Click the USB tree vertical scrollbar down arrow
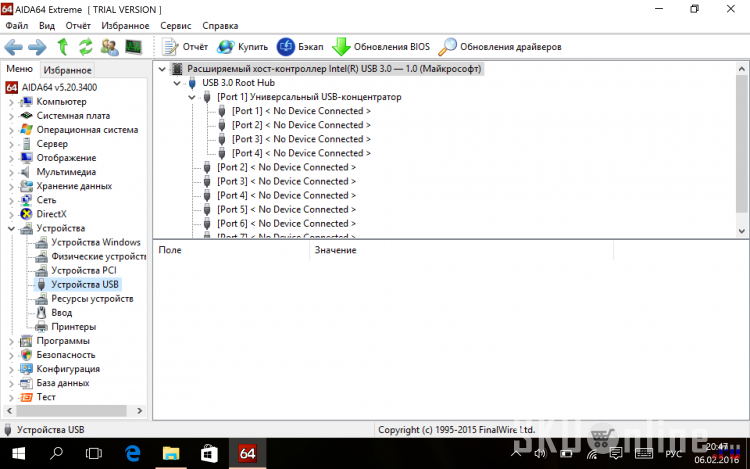Image resolution: width=750 pixels, height=469 pixels. (x=741, y=231)
